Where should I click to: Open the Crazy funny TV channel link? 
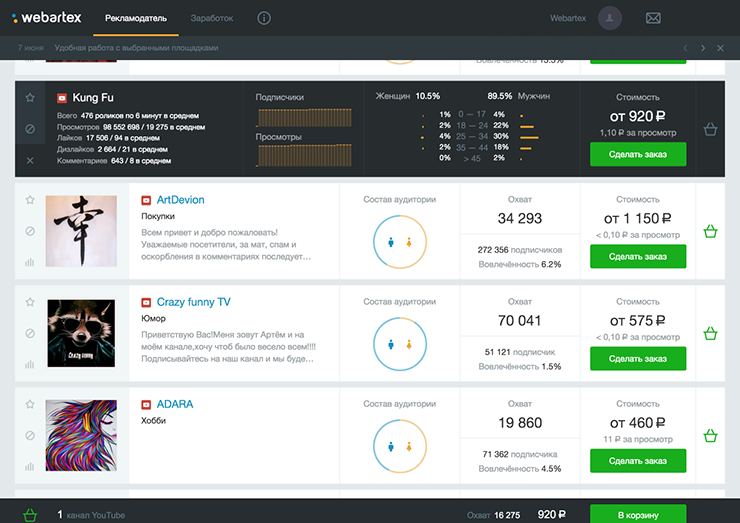pyautogui.click(x=193, y=302)
